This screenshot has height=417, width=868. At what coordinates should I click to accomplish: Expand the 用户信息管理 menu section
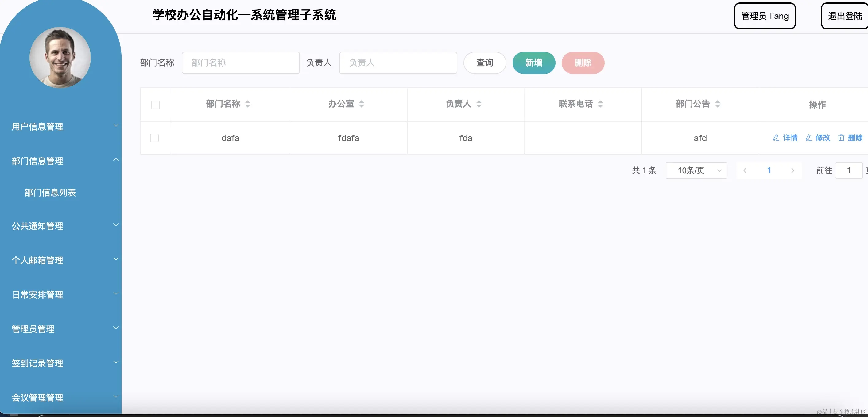[37, 127]
